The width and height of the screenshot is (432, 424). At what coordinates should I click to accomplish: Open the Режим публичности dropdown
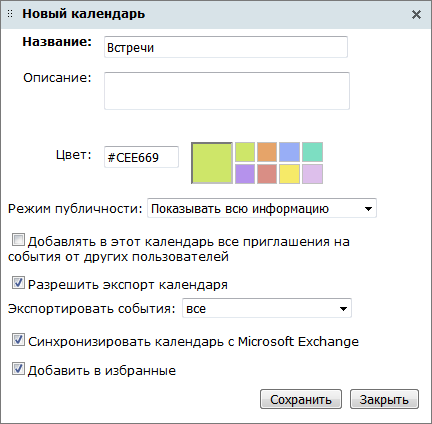click(262, 208)
